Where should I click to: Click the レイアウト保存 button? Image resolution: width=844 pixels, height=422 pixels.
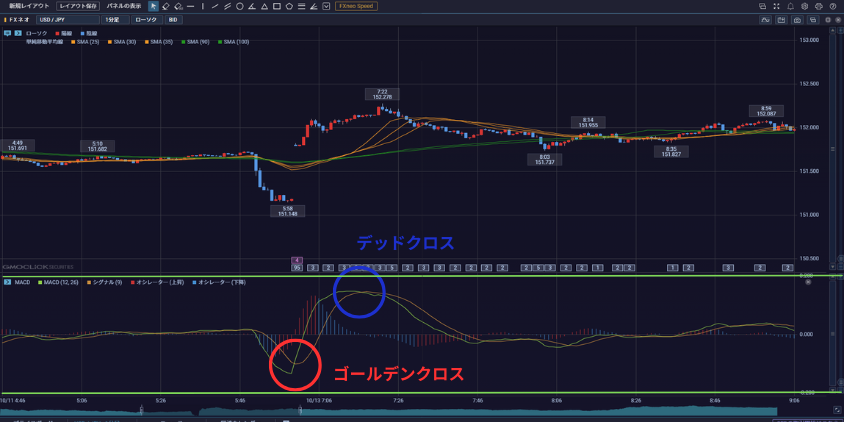click(x=79, y=6)
